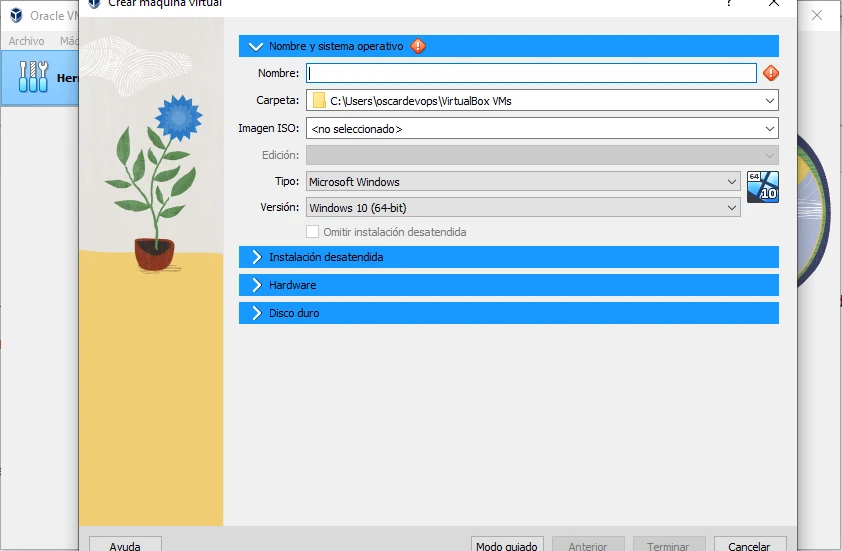
Task: Switch to Modo guiado
Action: (507, 545)
